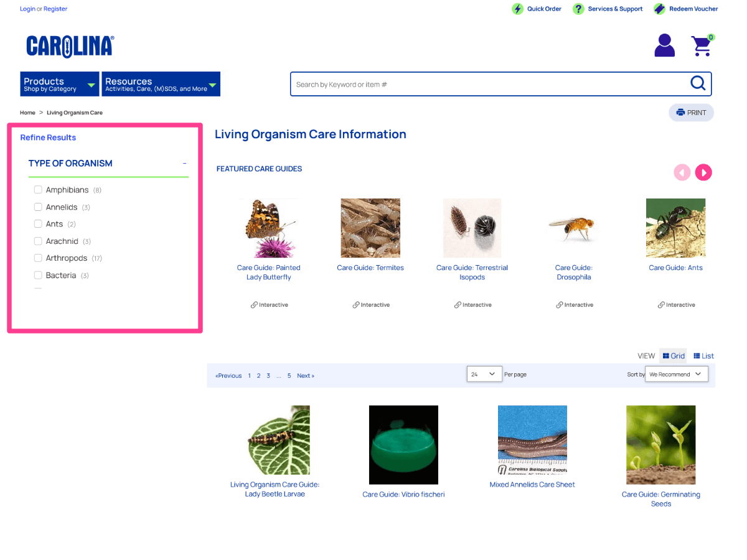Enable the Arachnid filter checkbox

[38, 241]
